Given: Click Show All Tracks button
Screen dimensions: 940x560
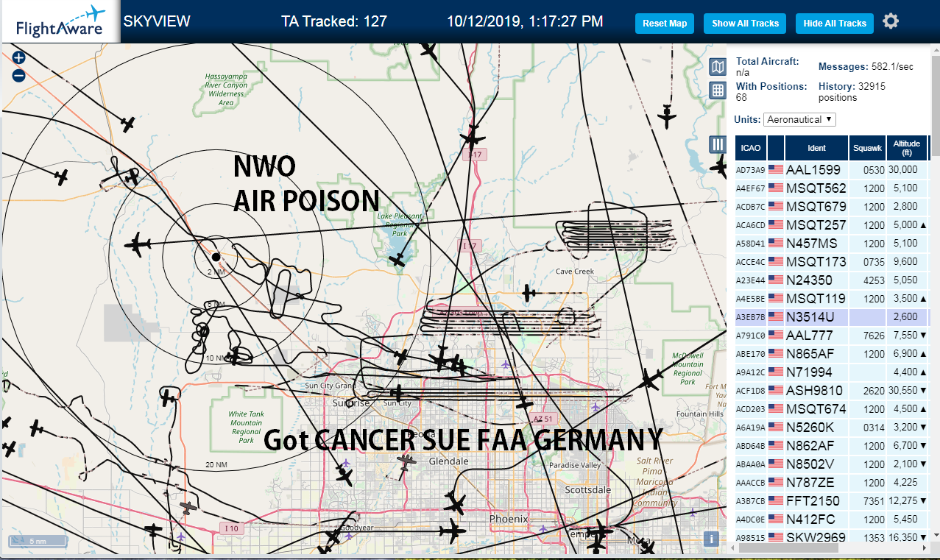Looking at the screenshot, I should [x=745, y=24].
